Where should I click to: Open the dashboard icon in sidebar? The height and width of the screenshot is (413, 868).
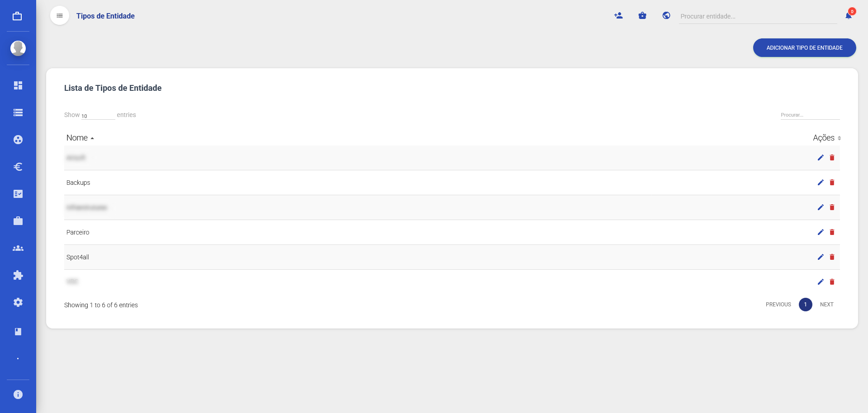tap(18, 85)
